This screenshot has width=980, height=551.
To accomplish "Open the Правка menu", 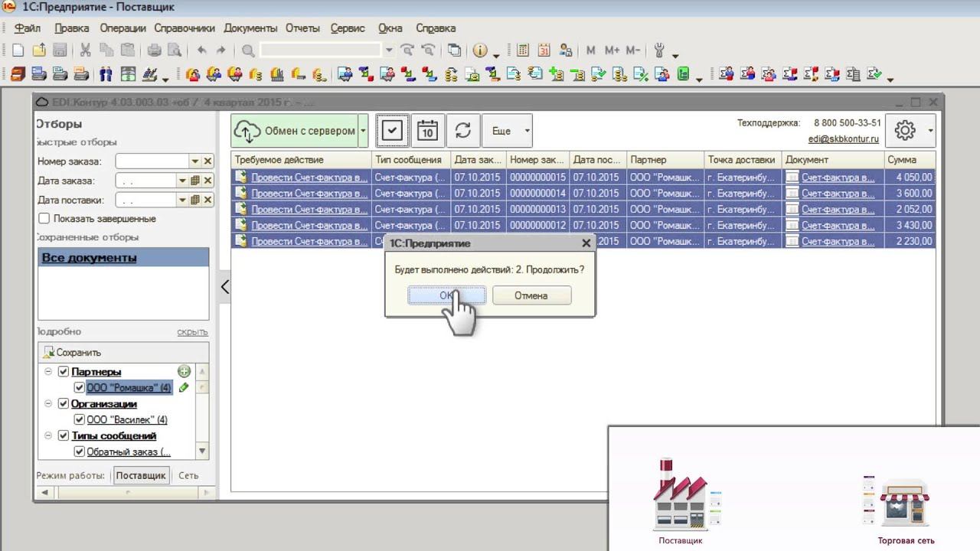I will [x=72, y=28].
